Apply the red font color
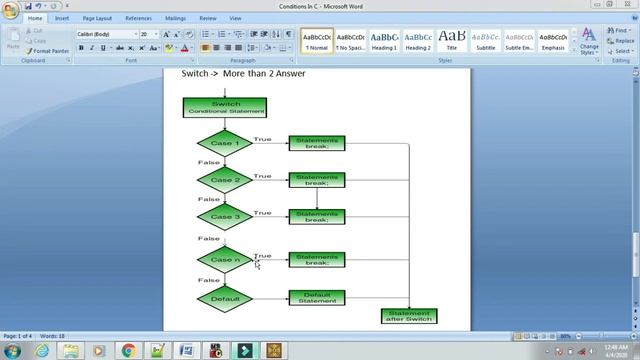Screen dimensions: 640x360 (x=184, y=48)
